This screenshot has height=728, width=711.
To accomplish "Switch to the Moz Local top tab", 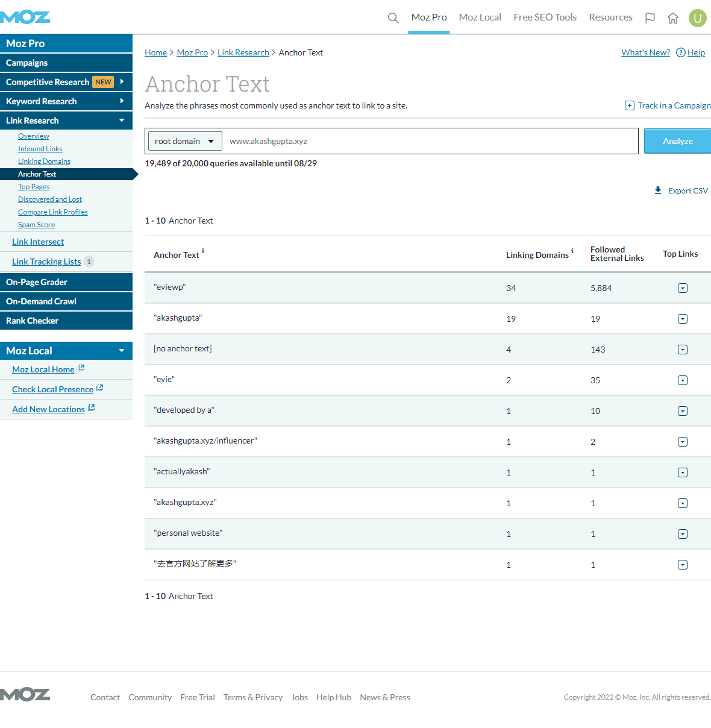I will click(x=480, y=17).
